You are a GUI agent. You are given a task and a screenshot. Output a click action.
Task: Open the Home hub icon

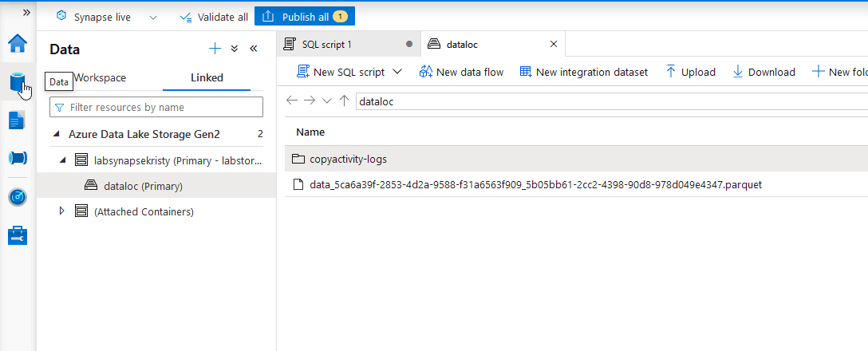[x=18, y=44]
